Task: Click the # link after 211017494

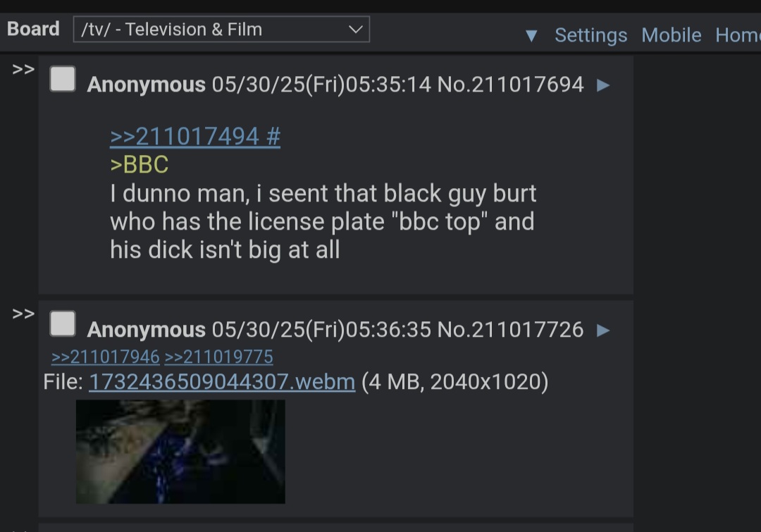Action: (x=273, y=137)
